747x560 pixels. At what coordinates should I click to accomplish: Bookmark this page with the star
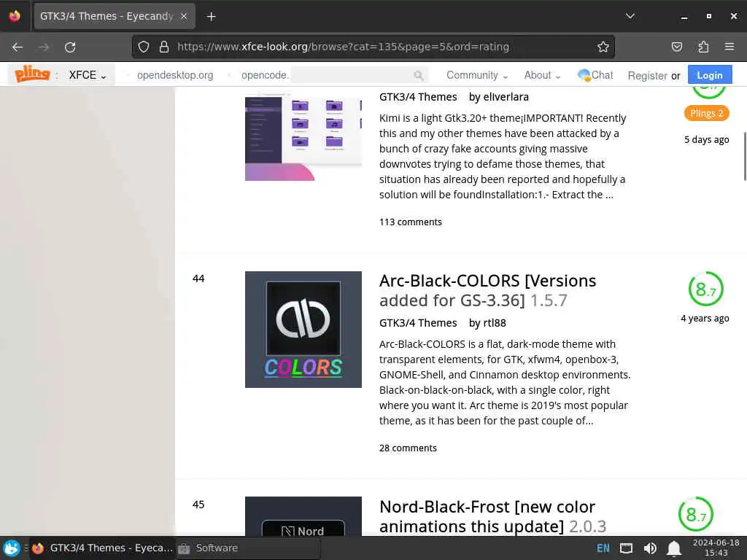(603, 47)
